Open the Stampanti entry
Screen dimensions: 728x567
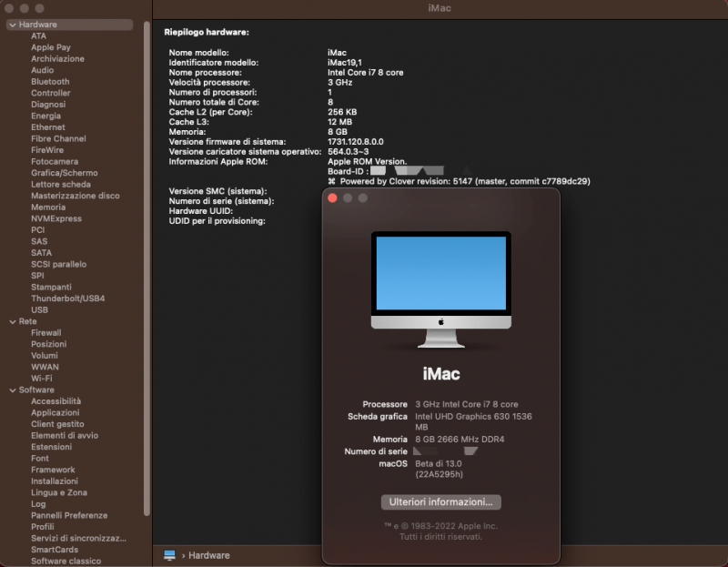click(51, 287)
